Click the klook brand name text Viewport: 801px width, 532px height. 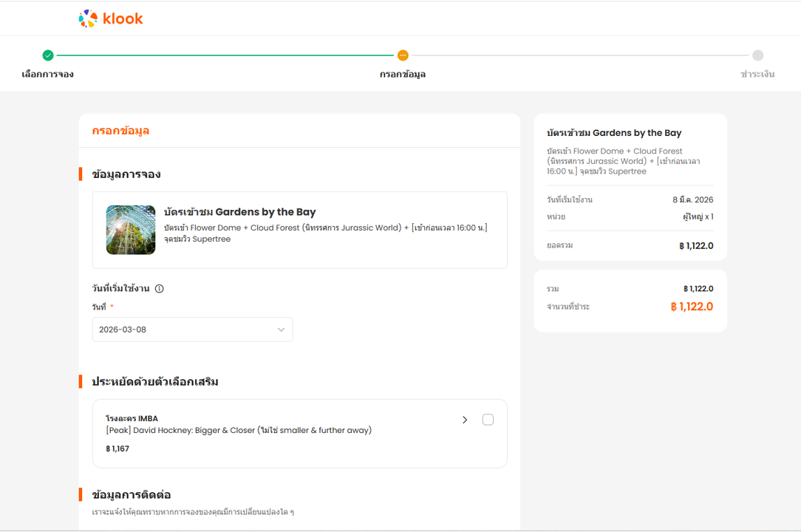123,18
